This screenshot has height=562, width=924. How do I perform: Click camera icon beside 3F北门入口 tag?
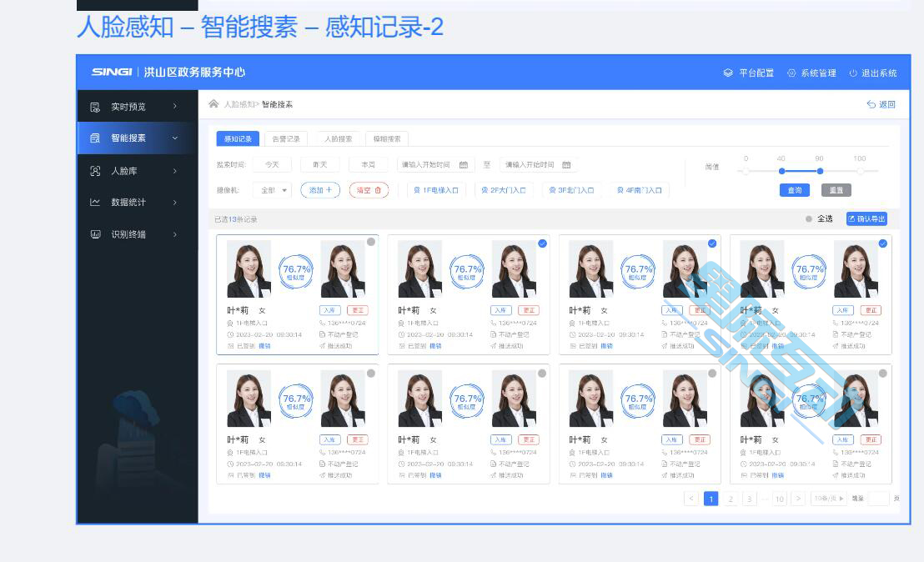pyautogui.click(x=552, y=190)
